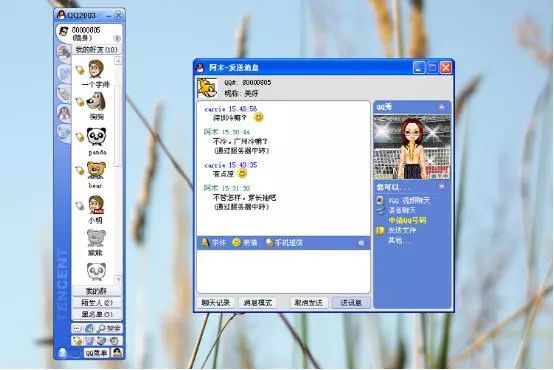The image size is (554, 370).
Task: Select the panda contact avatar
Action: [96, 137]
